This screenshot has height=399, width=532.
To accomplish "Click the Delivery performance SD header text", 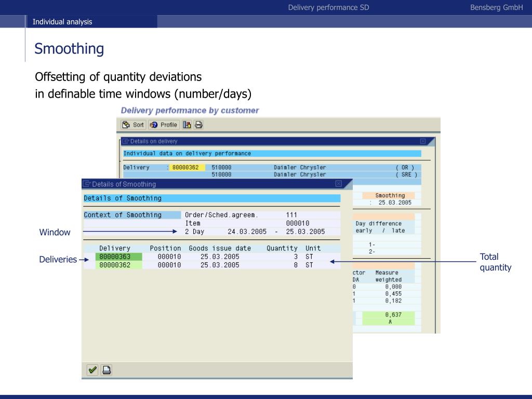I will click(x=328, y=7).
